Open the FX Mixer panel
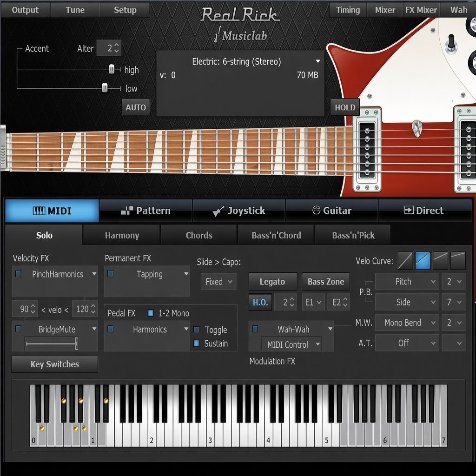 421,10
